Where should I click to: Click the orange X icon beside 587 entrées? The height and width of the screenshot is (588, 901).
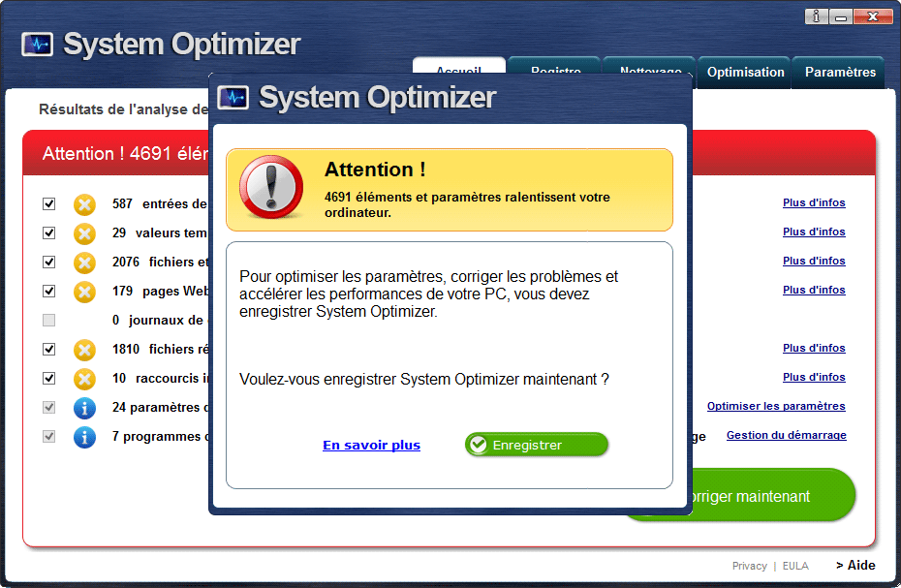coord(84,204)
